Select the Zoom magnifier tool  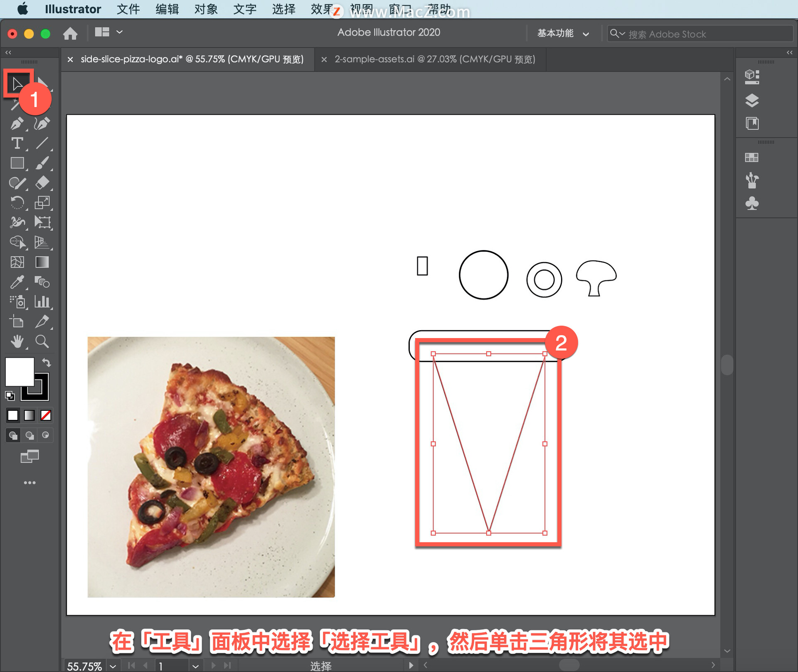[x=42, y=341]
